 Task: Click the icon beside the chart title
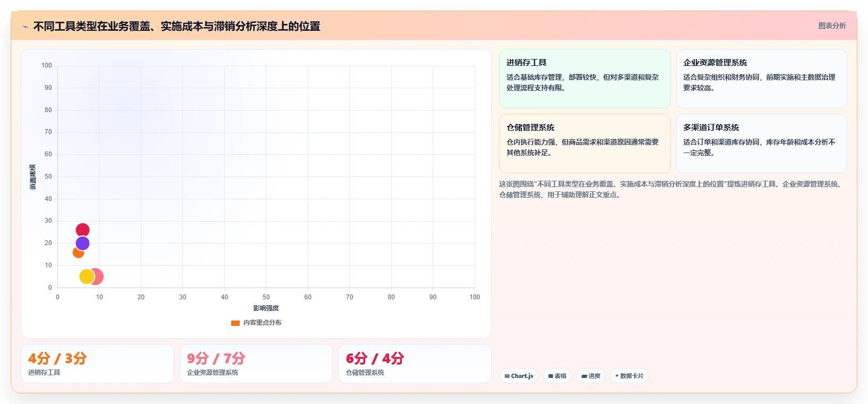coord(25,27)
